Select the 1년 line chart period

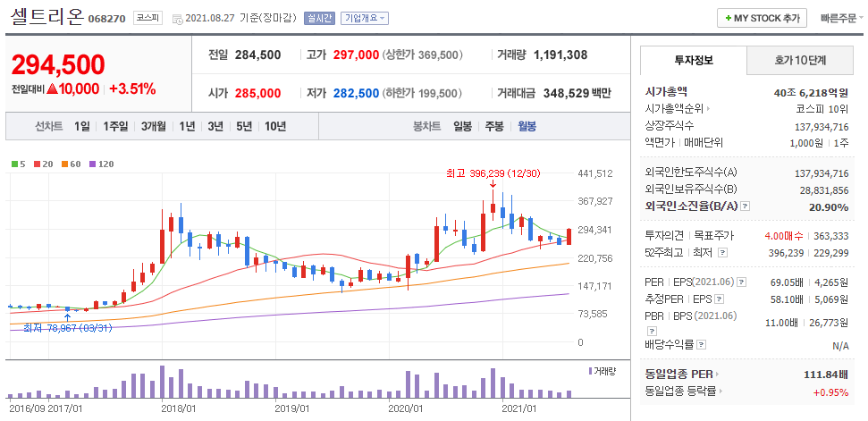pos(187,126)
